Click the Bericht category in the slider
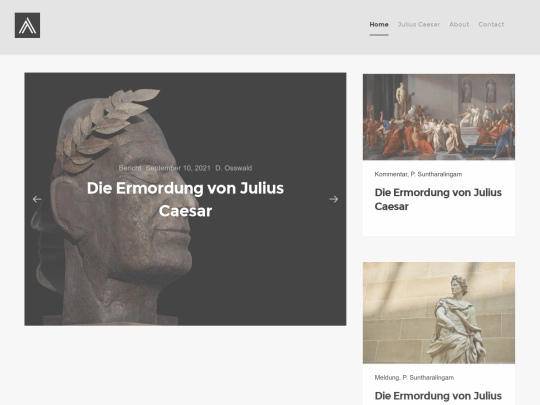The height and width of the screenshot is (405, 540). pyautogui.click(x=130, y=168)
